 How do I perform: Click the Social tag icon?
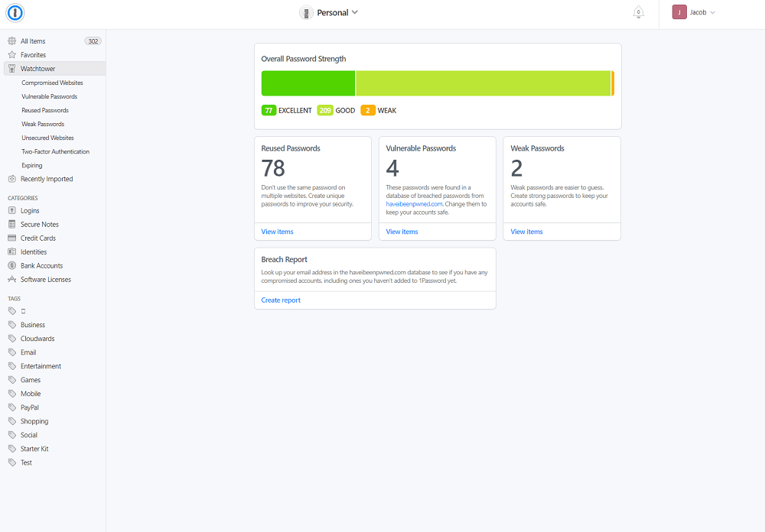[x=12, y=435]
